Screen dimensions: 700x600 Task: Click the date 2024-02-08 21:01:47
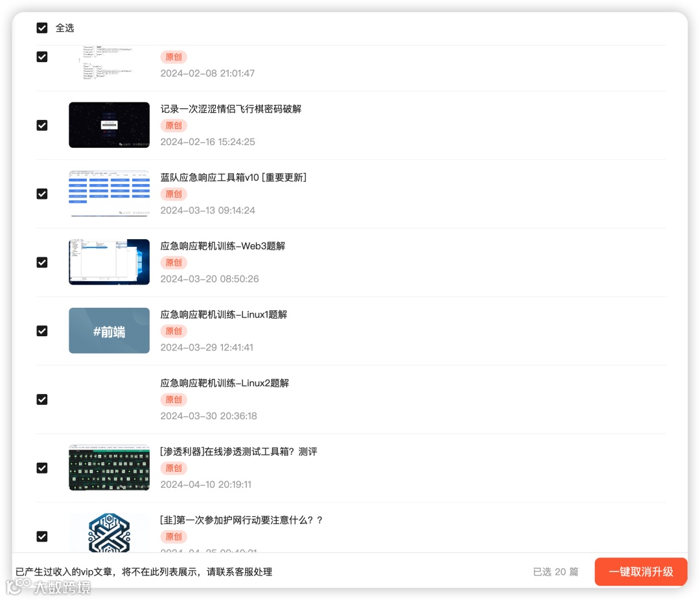point(207,73)
